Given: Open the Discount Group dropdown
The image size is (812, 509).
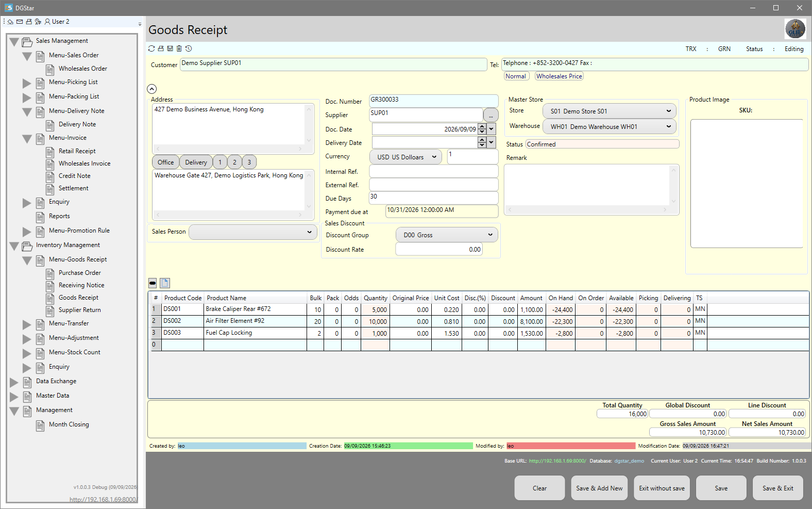Looking at the screenshot, I should pyautogui.click(x=447, y=235).
